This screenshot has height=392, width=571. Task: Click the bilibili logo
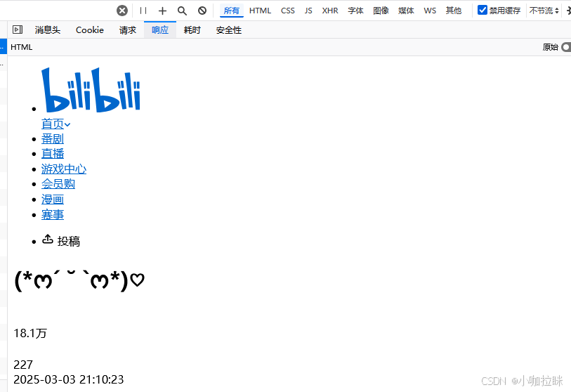91,90
